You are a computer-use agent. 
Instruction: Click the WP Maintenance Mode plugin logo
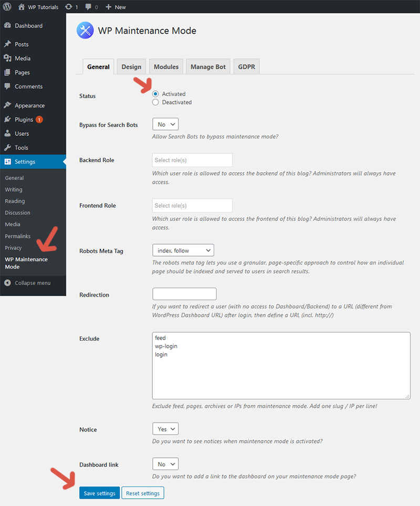(x=85, y=30)
